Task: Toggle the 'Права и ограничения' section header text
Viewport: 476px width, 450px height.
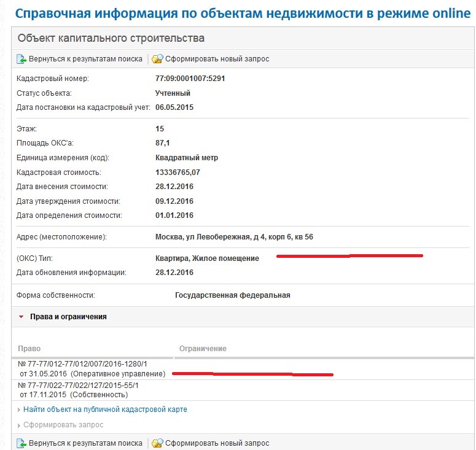Action: click(68, 317)
